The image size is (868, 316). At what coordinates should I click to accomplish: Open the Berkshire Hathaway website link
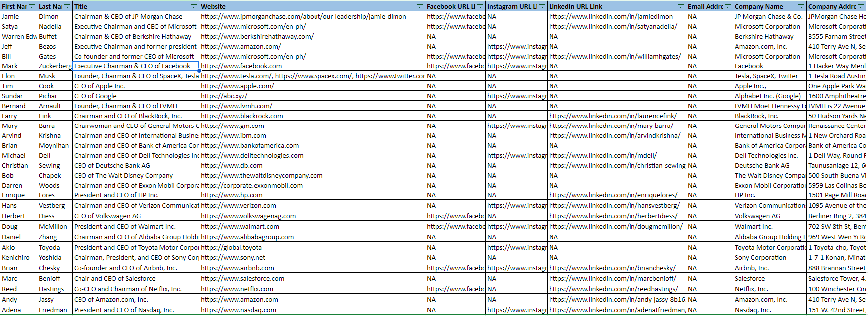257,36
